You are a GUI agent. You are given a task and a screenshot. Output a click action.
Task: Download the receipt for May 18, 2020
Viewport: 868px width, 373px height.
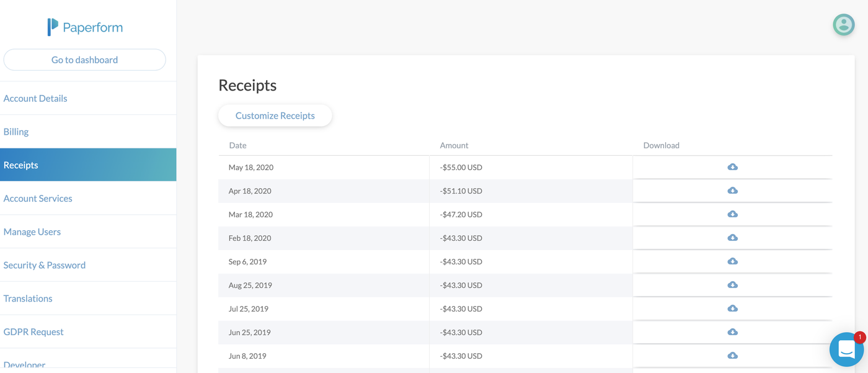click(732, 166)
